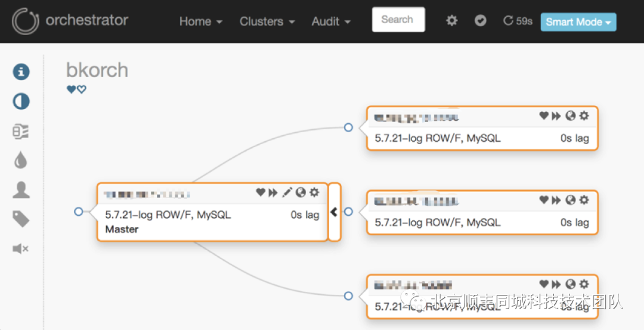Viewport: 644px width, 330px height.
Task: Click globe icon on bottom replica node
Action: point(571,284)
